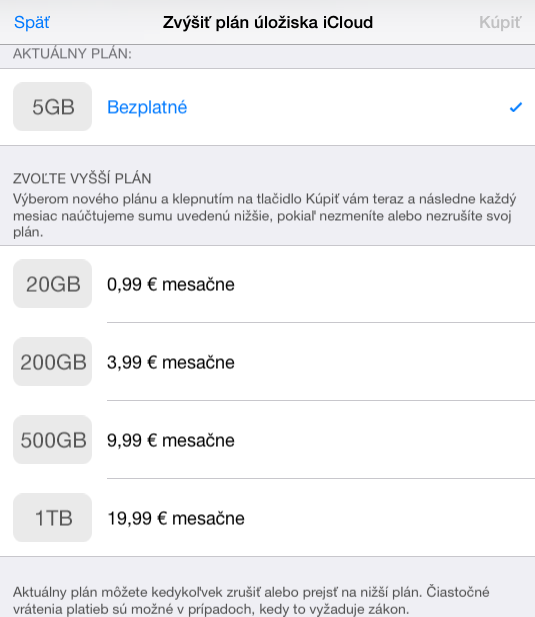This screenshot has height=617, width=535.
Task: Tap the blue checkmark on the current plan
Action: coord(516,107)
